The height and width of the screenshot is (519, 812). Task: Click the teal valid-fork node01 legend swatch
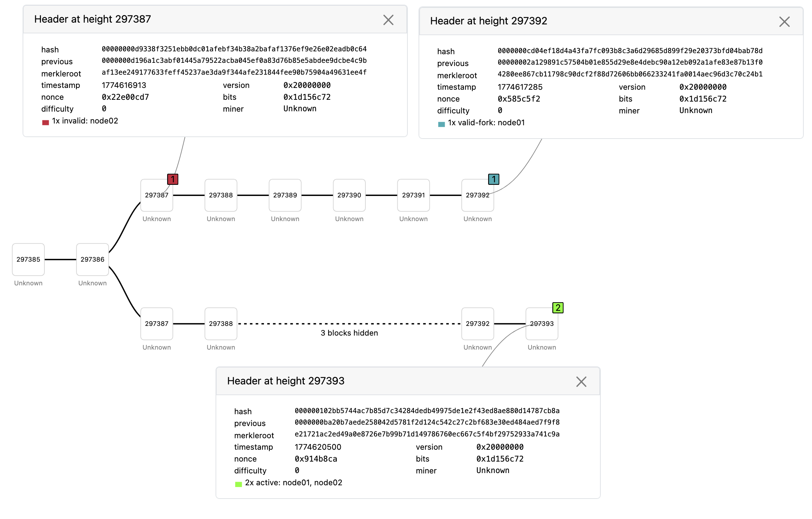[x=442, y=125]
